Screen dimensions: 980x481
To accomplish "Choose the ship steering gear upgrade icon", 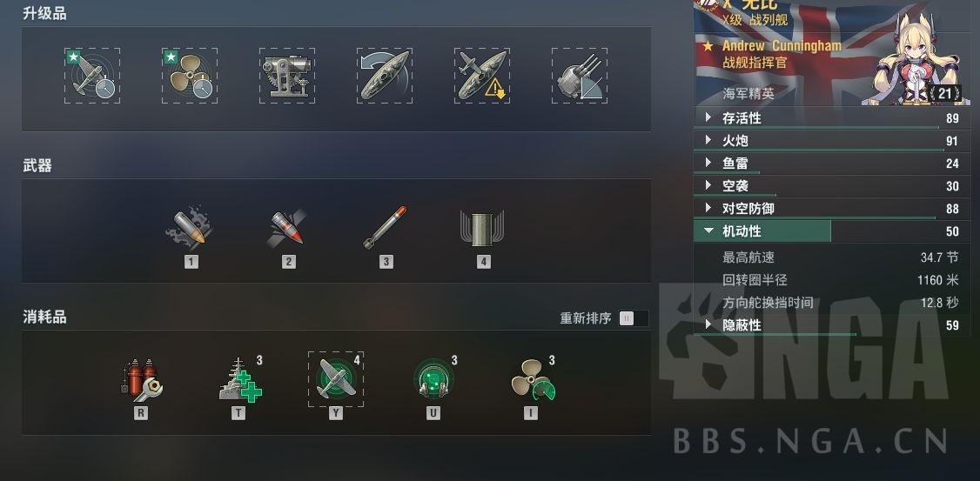I will tap(385, 76).
